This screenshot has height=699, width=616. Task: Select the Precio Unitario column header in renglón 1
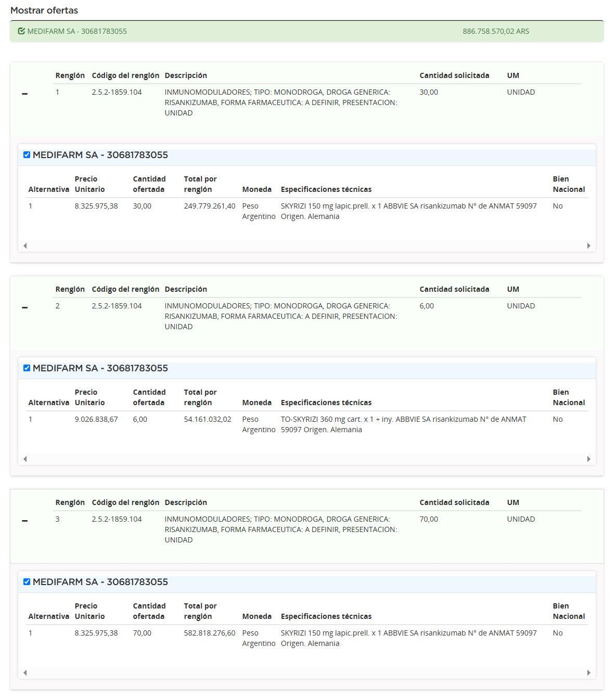click(90, 184)
